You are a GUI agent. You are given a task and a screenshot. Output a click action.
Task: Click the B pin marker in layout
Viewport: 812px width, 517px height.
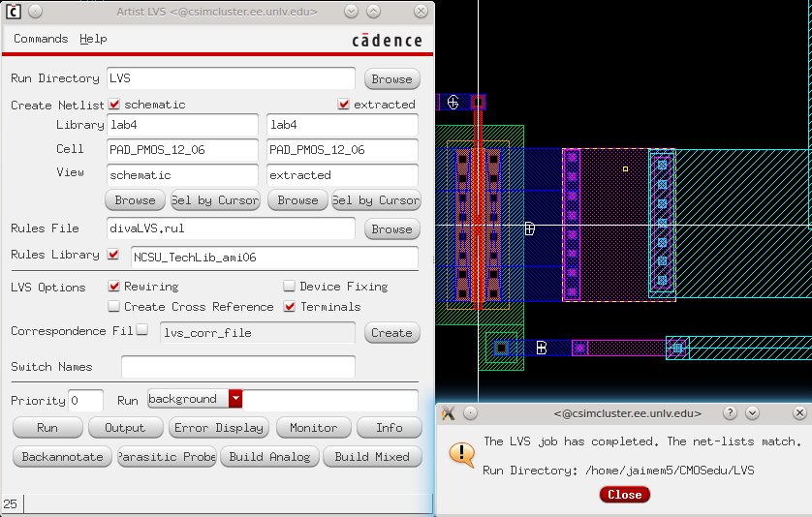point(541,348)
